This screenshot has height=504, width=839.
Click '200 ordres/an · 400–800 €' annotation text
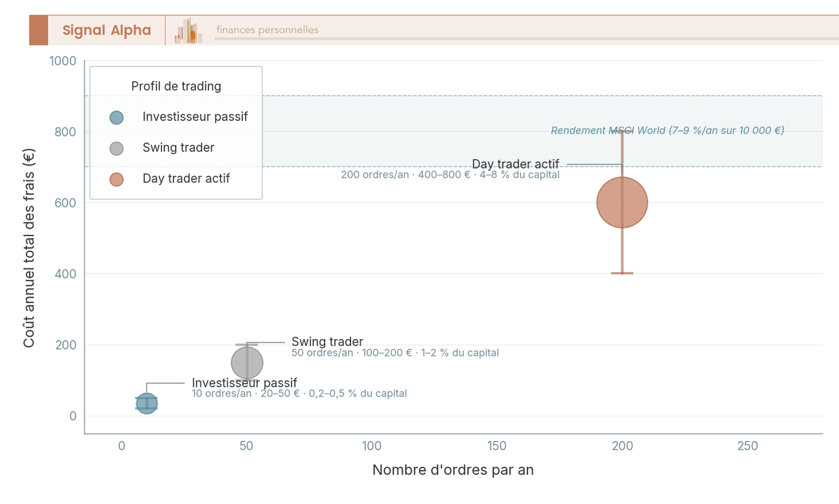(450, 175)
